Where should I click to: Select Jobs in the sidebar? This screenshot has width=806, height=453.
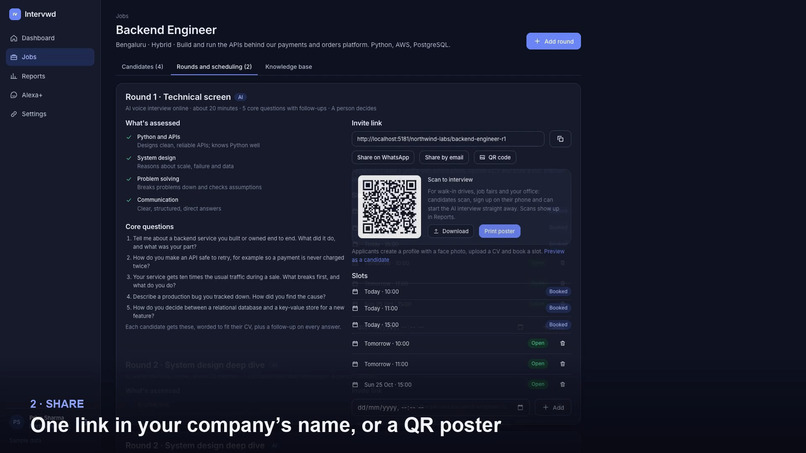click(50, 57)
